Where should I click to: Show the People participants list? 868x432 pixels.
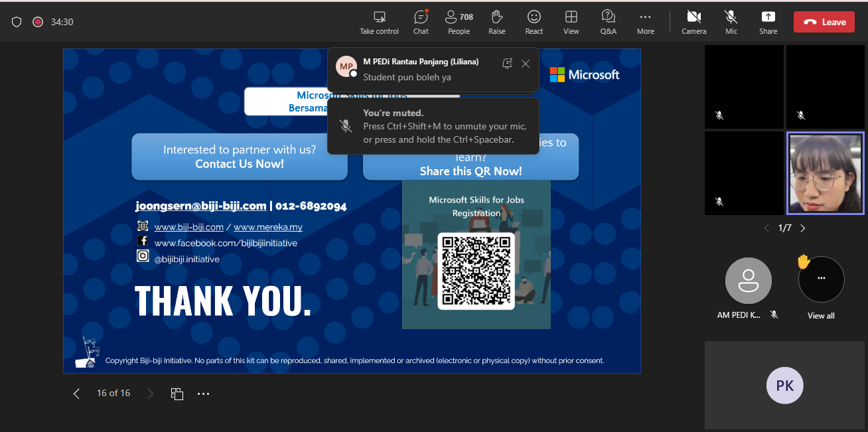coord(459,21)
